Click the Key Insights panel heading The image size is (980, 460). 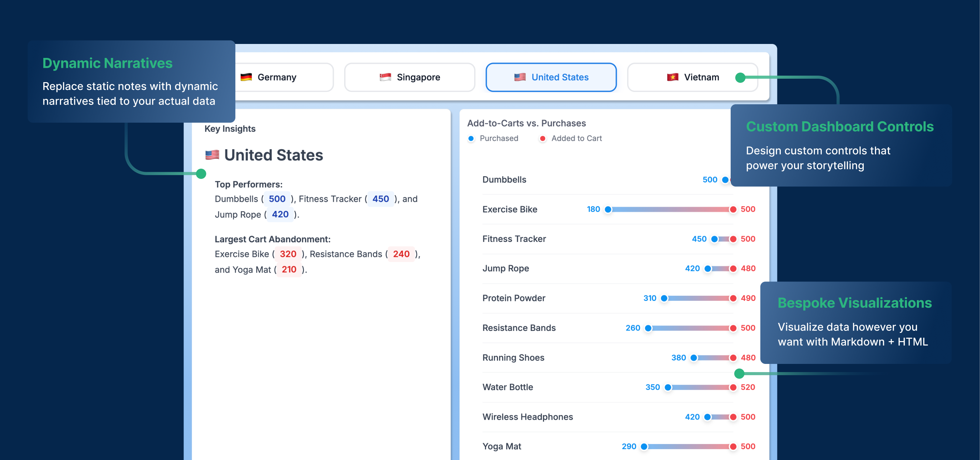tap(230, 128)
